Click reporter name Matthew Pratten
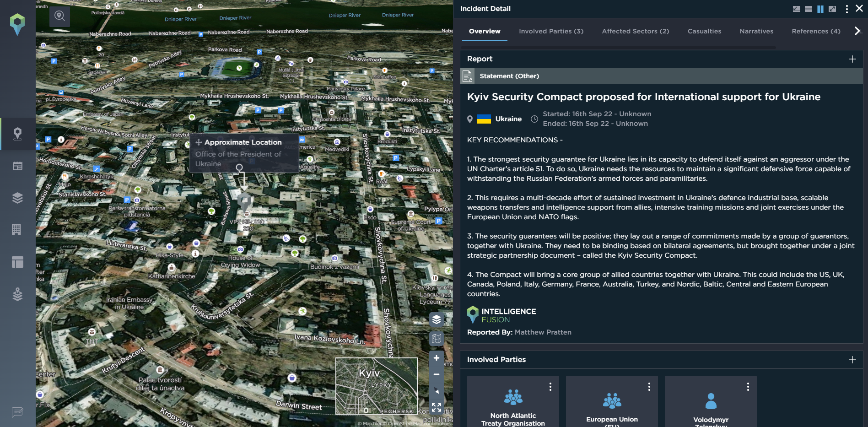The image size is (868, 427). (x=543, y=332)
